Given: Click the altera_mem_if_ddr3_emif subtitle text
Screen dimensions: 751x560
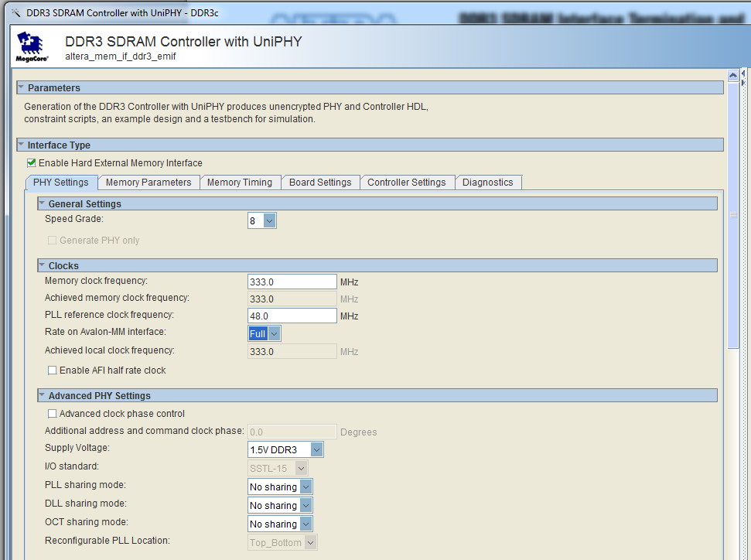Looking at the screenshot, I should click(120, 56).
